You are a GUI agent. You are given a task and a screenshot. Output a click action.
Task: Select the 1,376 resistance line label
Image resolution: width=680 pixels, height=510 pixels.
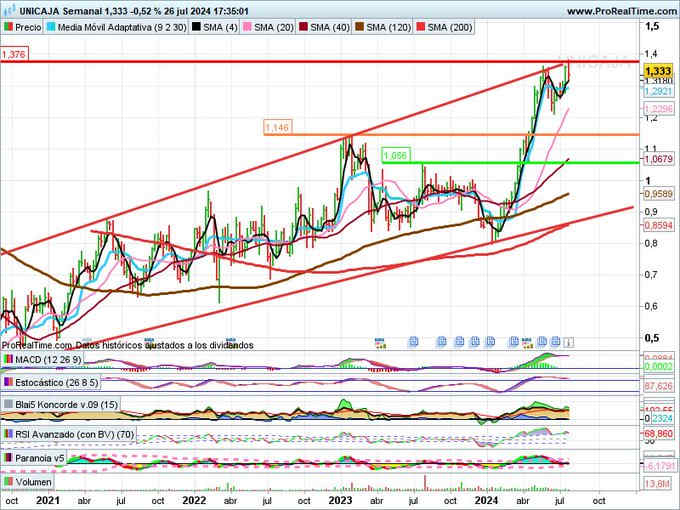point(14,54)
